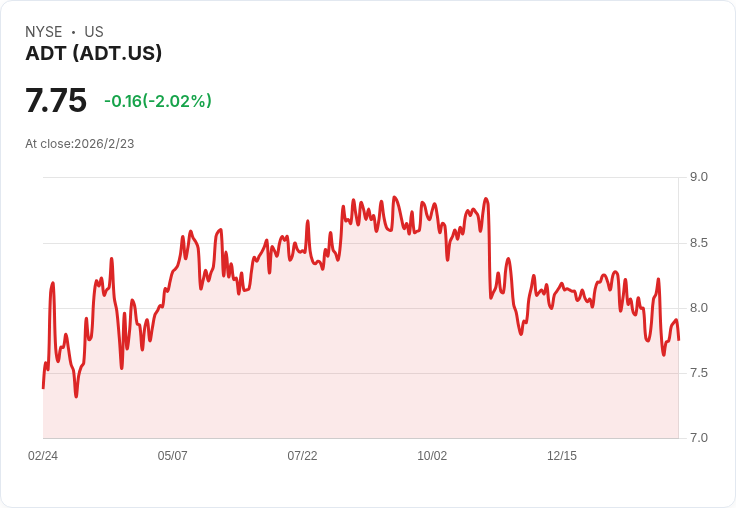Click the 02/24 date label
Image resolution: width=736 pixels, height=508 pixels.
coord(43,456)
